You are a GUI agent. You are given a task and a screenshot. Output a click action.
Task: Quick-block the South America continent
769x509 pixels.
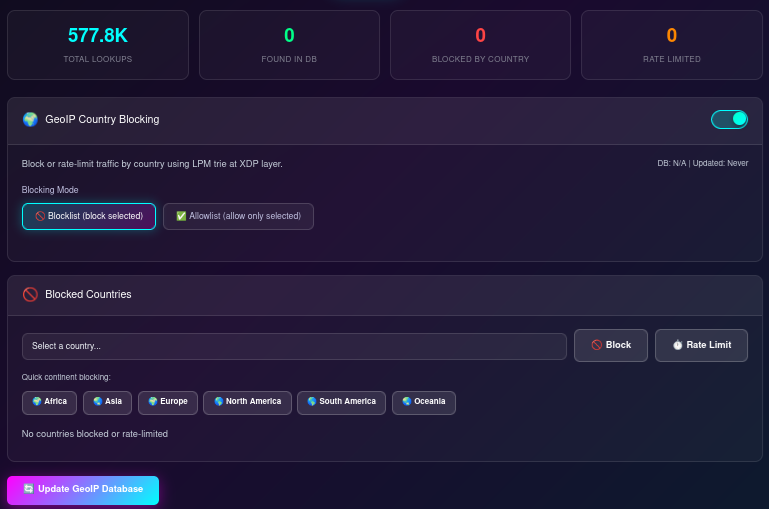341,402
